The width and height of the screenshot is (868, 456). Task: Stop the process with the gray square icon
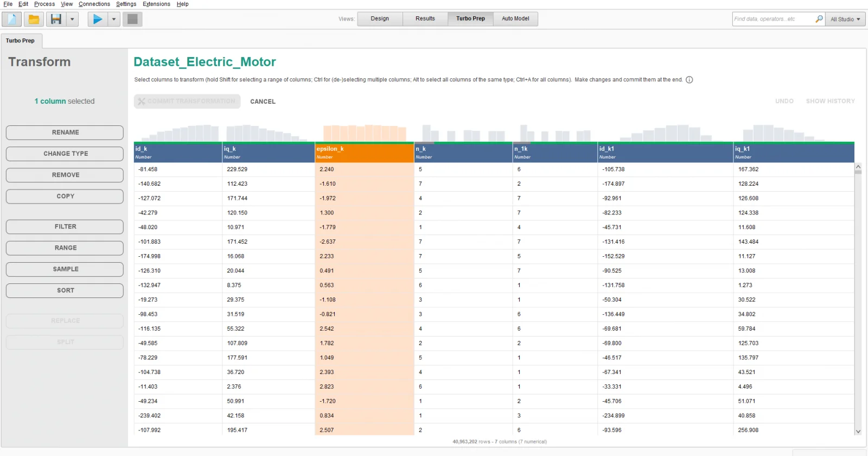click(132, 20)
